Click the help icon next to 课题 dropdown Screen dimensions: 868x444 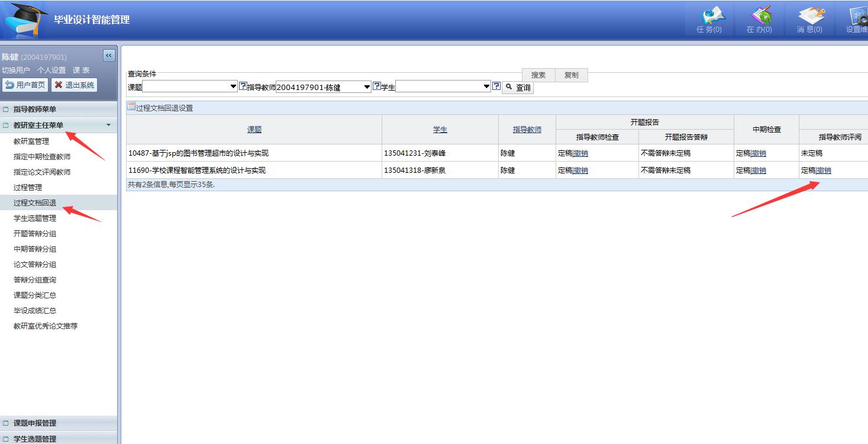(243, 86)
